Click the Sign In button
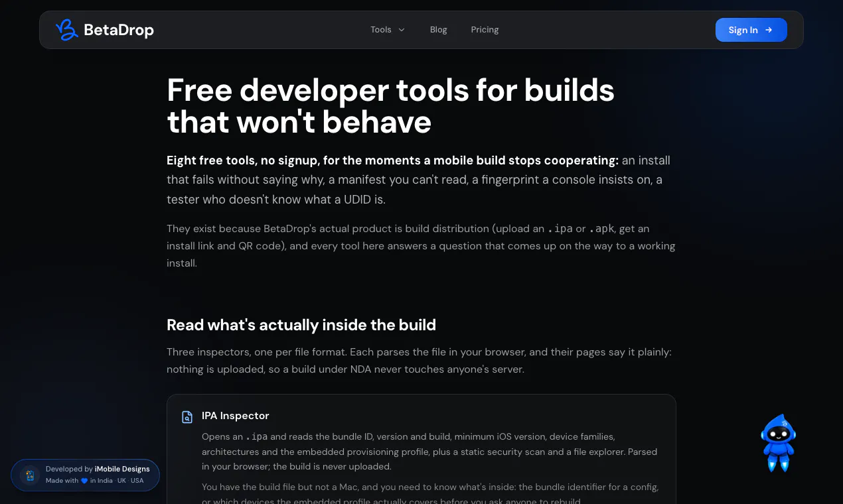This screenshot has width=843, height=504. (x=751, y=30)
